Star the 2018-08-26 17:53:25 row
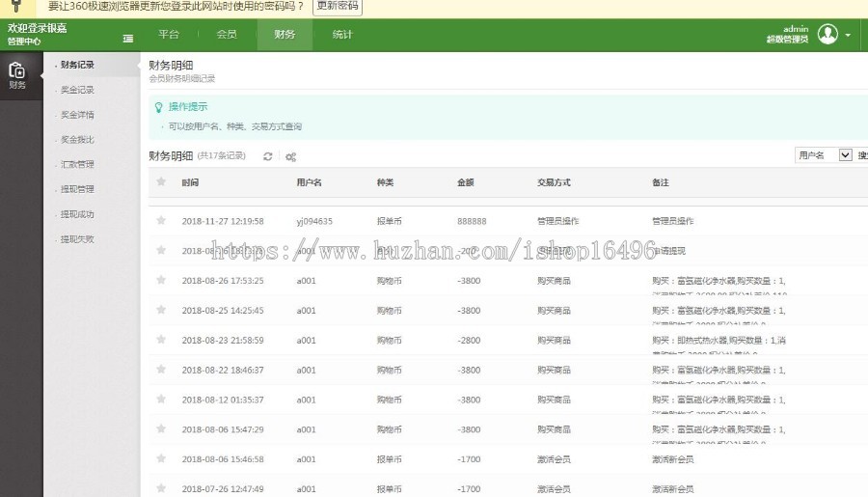The width and height of the screenshot is (868, 497). click(161, 280)
